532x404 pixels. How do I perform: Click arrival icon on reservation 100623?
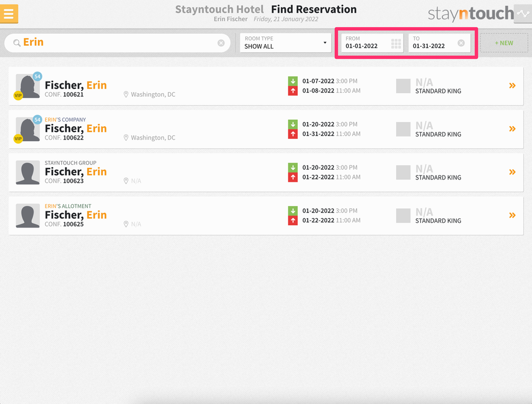click(293, 167)
